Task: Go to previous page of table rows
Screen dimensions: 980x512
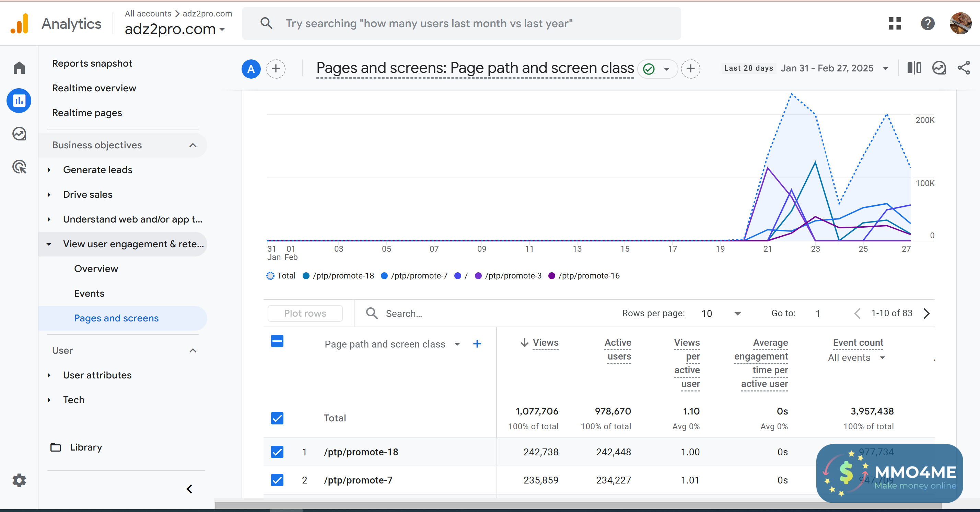Action: click(857, 313)
